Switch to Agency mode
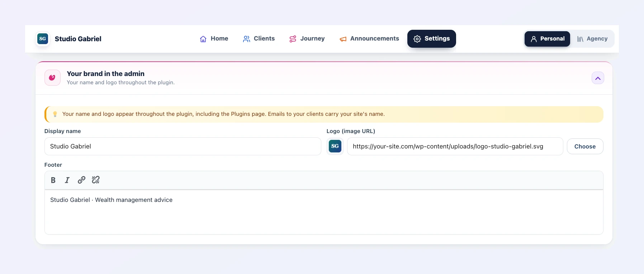Viewport: 644px width, 274px height. [x=592, y=39]
